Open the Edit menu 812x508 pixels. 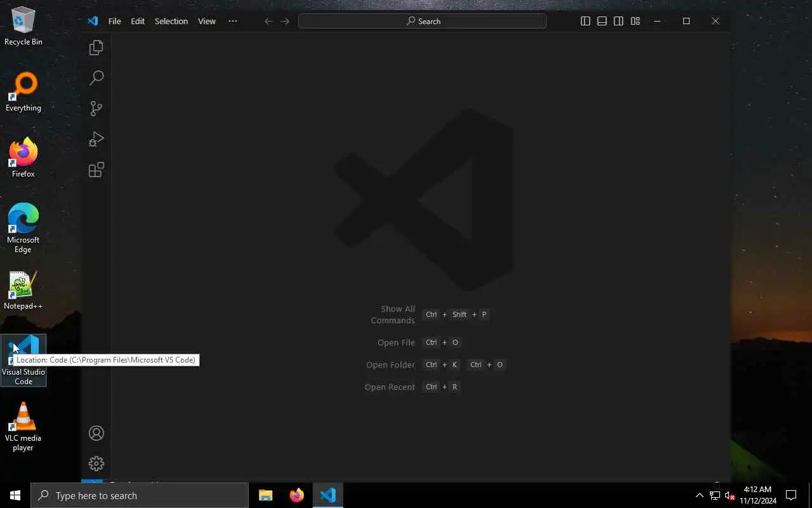click(138, 21)
